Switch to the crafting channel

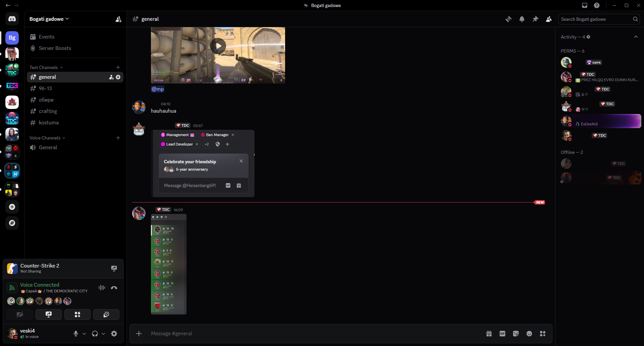pos(75,111)
